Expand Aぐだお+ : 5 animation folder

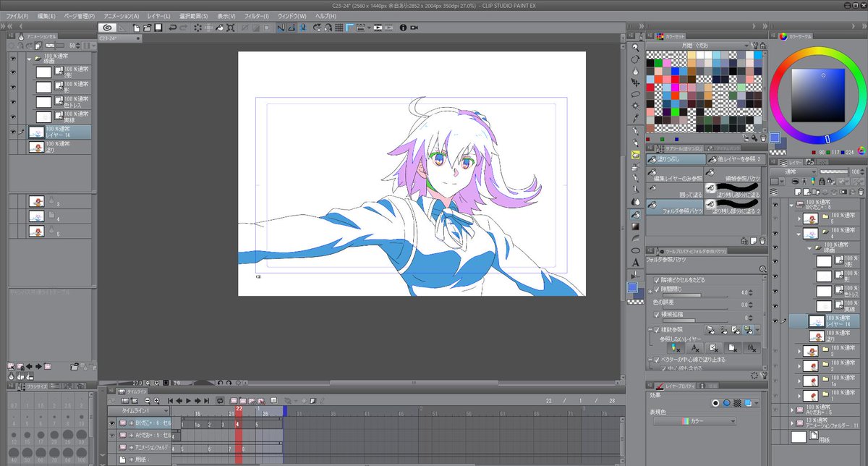[x=791, y=410]
